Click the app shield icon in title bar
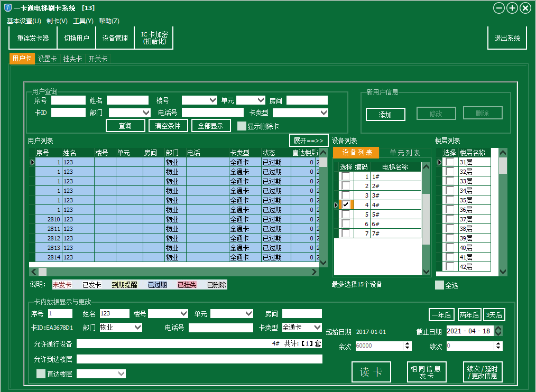The image size is (536, 392). [x=7, y=8]
